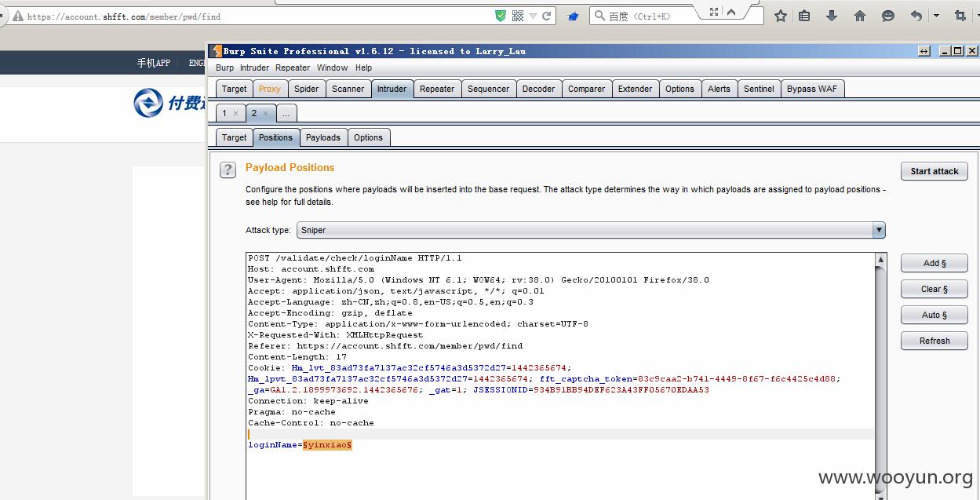
Task: Click the green shield security icon in address bar
Action: coord(501,16)
